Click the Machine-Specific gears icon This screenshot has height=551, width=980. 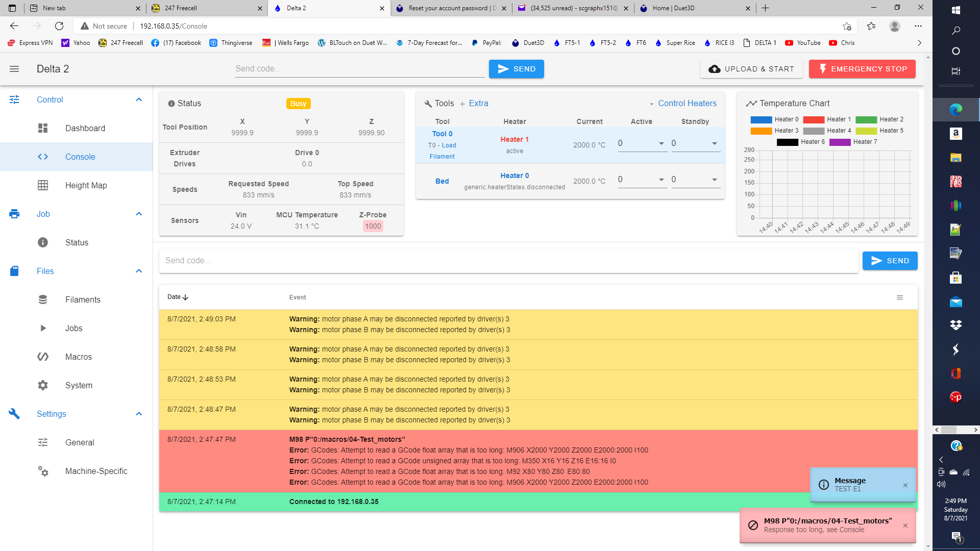(x=43, y=471)
